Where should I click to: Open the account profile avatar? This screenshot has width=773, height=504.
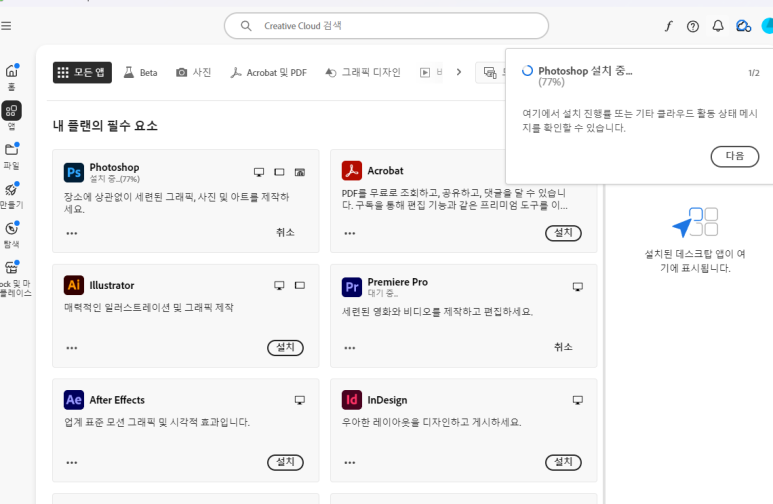(x=767, y=26)
